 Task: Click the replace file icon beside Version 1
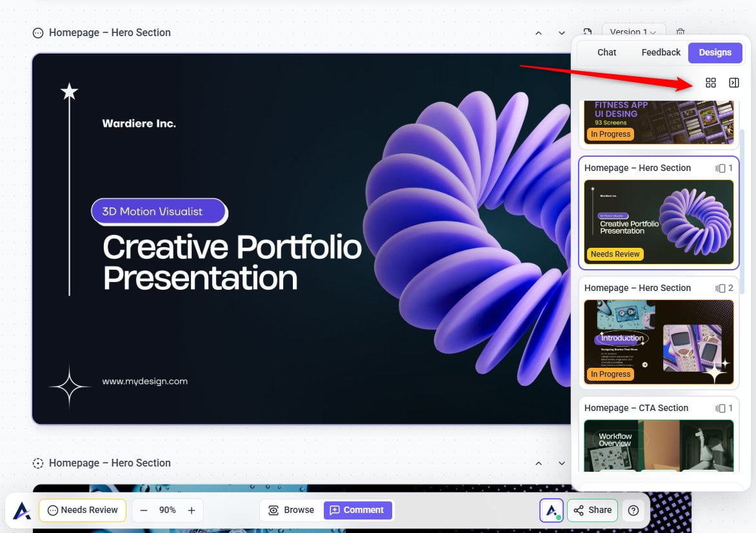(x=587, y=32)
